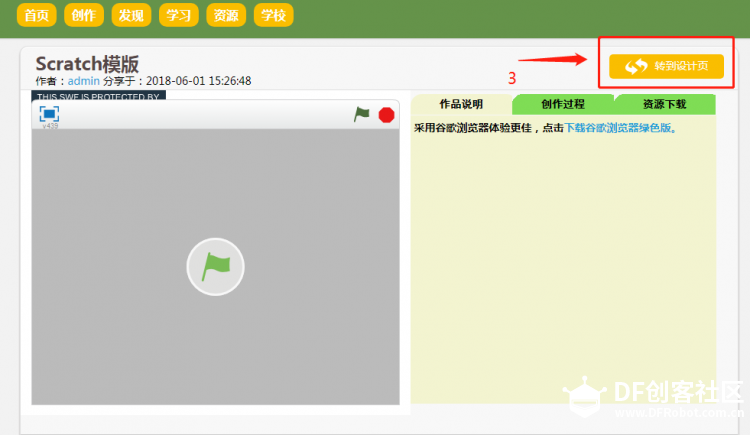750x435 pixels.
Task: Open 首页 navigation menu
Action: point(37,15)
